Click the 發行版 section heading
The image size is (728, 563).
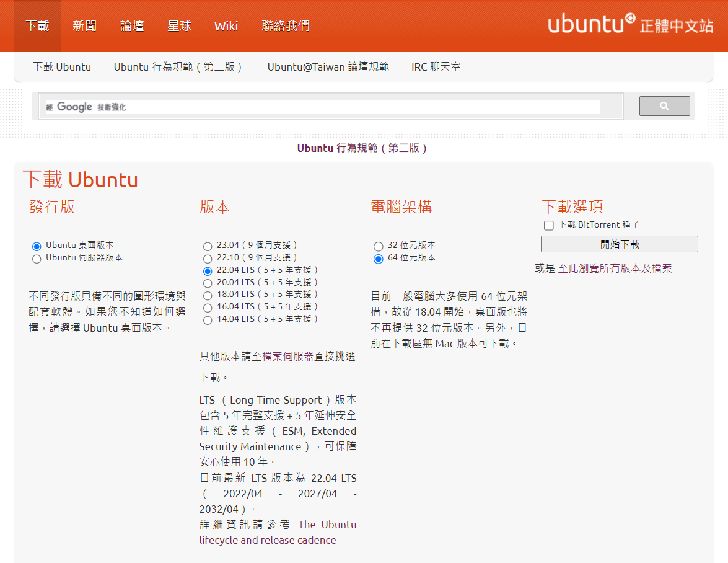[x=51, y=206]
